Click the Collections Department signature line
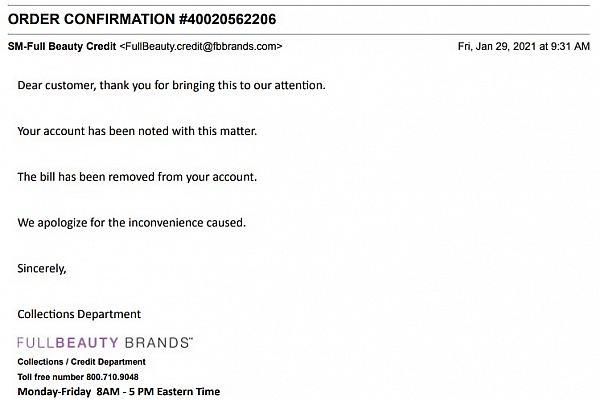The width and height of the screenshot is (600, 400). 79,314
